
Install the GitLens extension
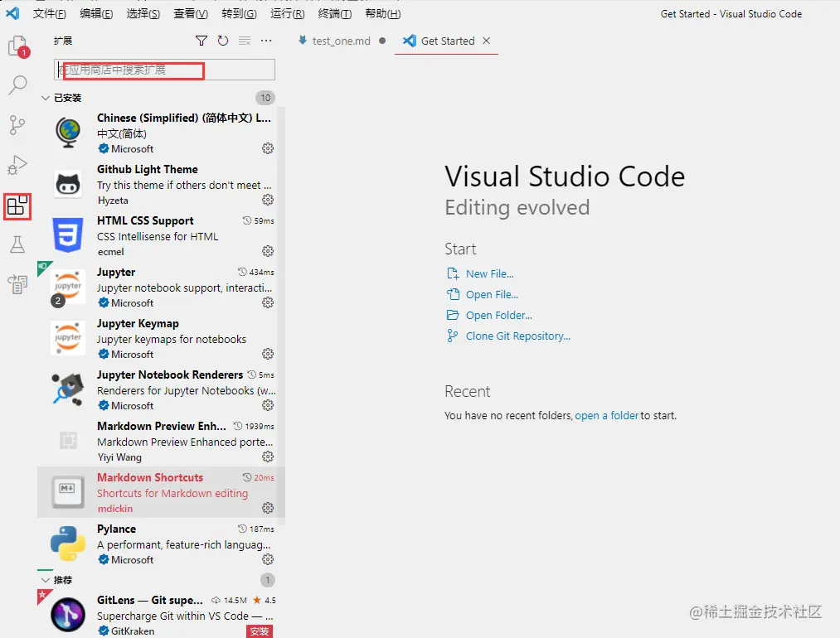[260, 631]
